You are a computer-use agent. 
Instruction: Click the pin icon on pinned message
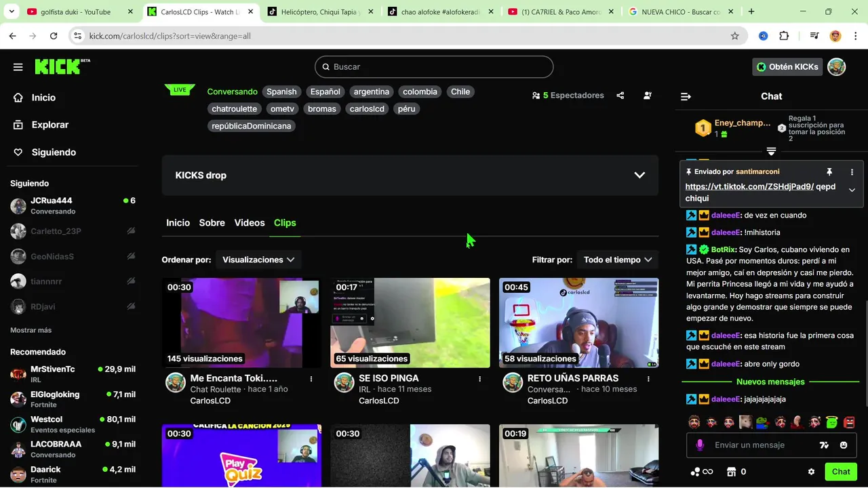click(x=829, y=172)
